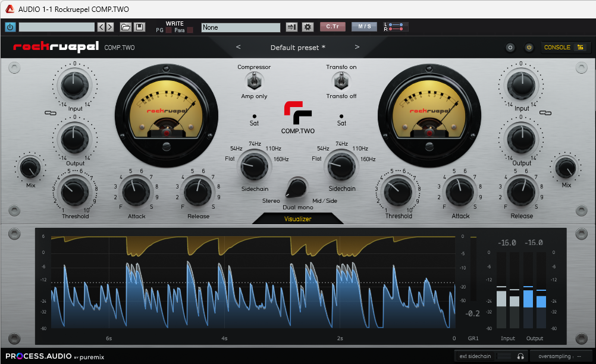Click the sidechain listen headphones icon
Viewport: 596px width, 364px height.
[520, 356]
